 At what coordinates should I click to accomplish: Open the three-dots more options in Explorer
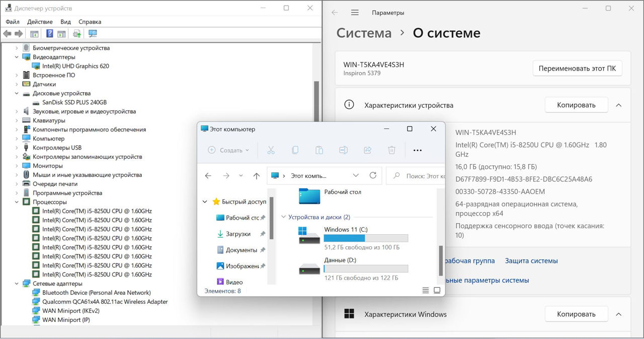click(417, 150)
